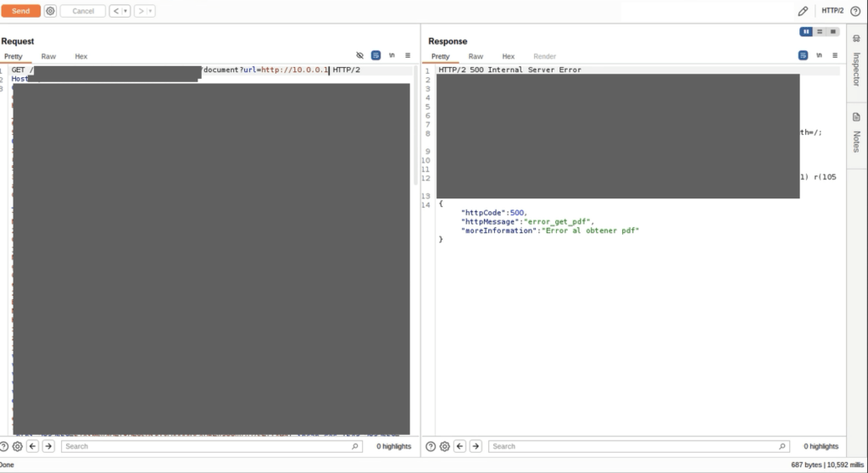The image size is (868, 473).
Task: Select top-bottom stacked layout icon
Action: 820,31
